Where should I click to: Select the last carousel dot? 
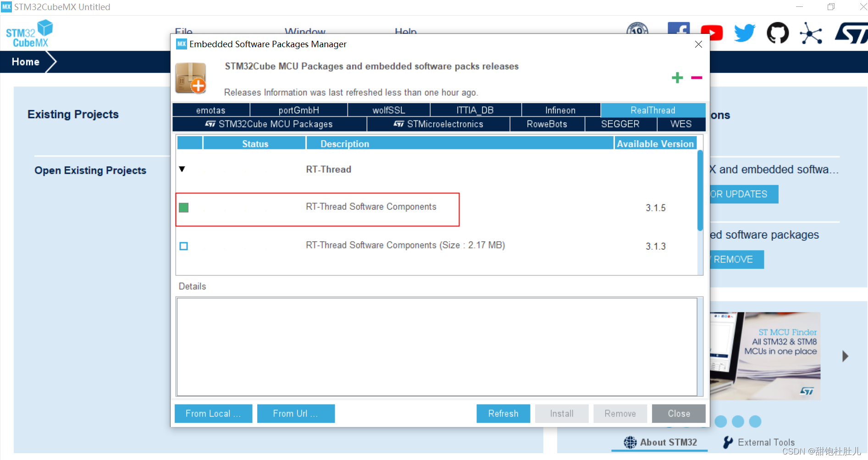point(755,422)
